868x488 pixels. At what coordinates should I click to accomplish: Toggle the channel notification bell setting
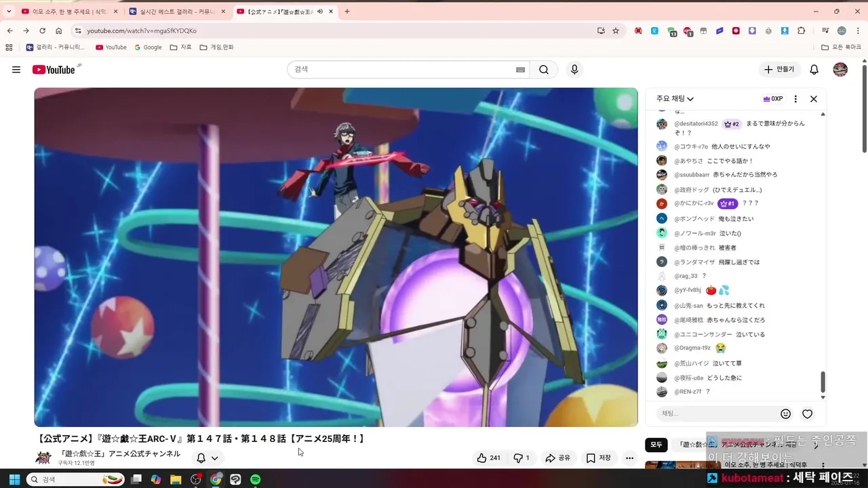tap(208, 458)
